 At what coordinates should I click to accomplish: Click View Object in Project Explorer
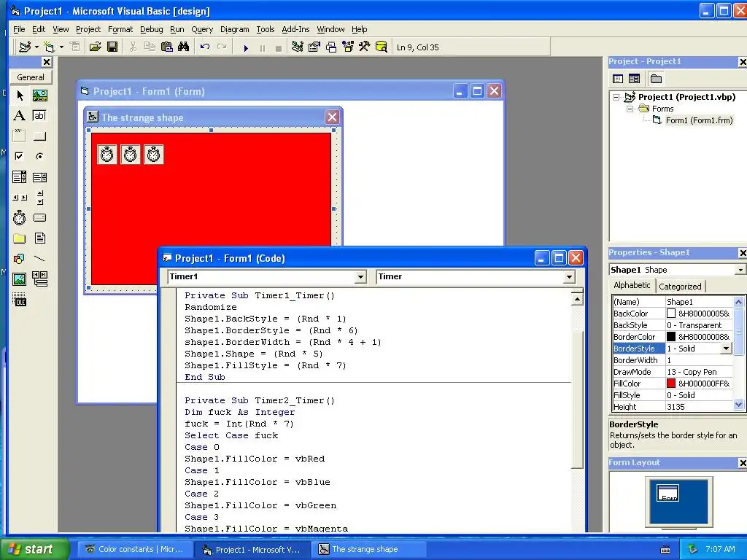pyautogui.click(x=634, y=79)
